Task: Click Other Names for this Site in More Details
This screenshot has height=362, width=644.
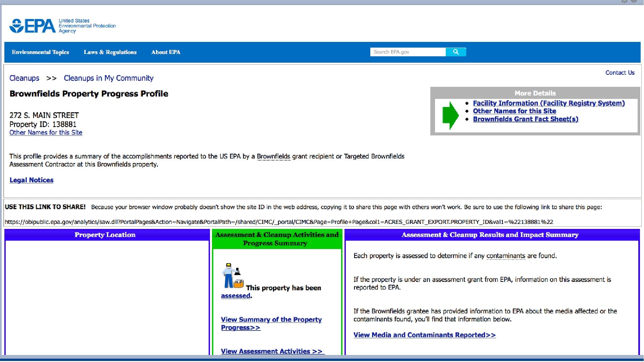Action: click(x=514, y=111)
